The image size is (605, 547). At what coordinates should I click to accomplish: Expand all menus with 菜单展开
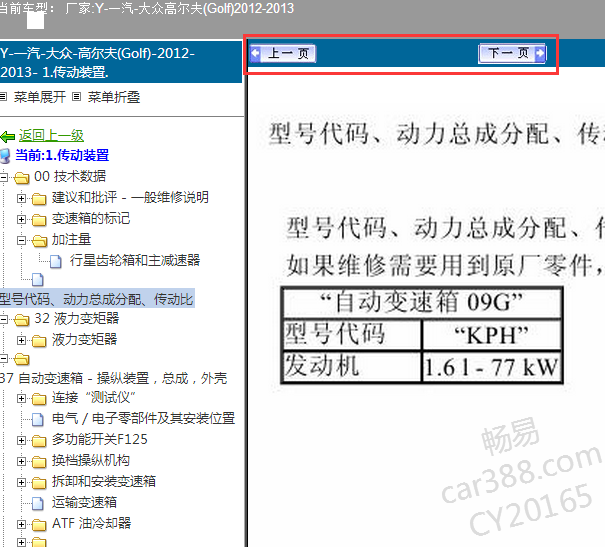click(x=39, y=97)
